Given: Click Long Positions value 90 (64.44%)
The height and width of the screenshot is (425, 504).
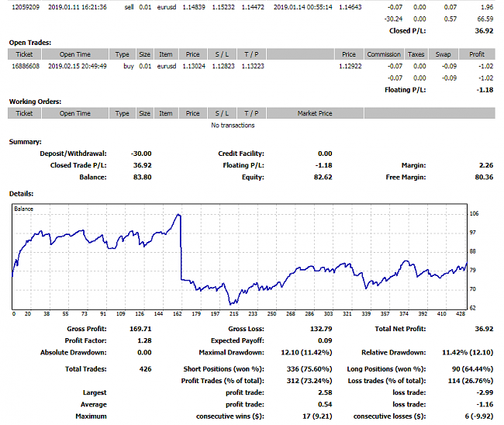Looking at the screenshot, I should point(472,369).
